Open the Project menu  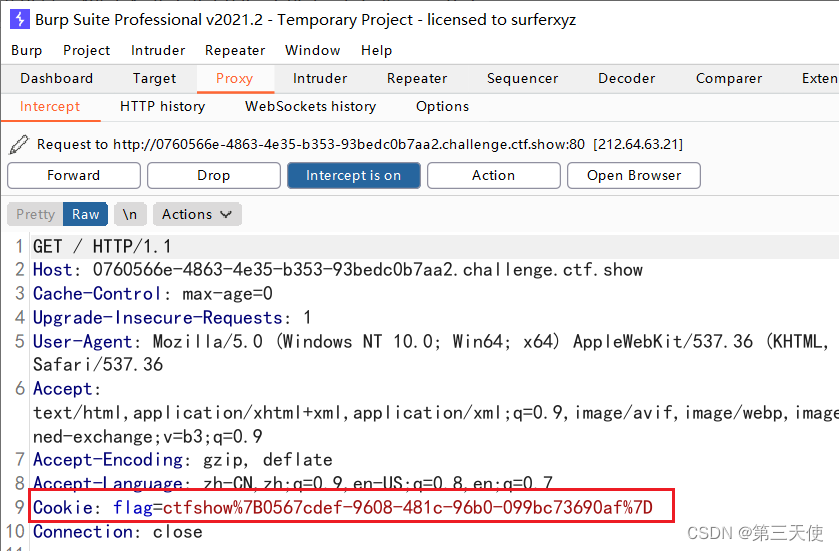[87, 50]
